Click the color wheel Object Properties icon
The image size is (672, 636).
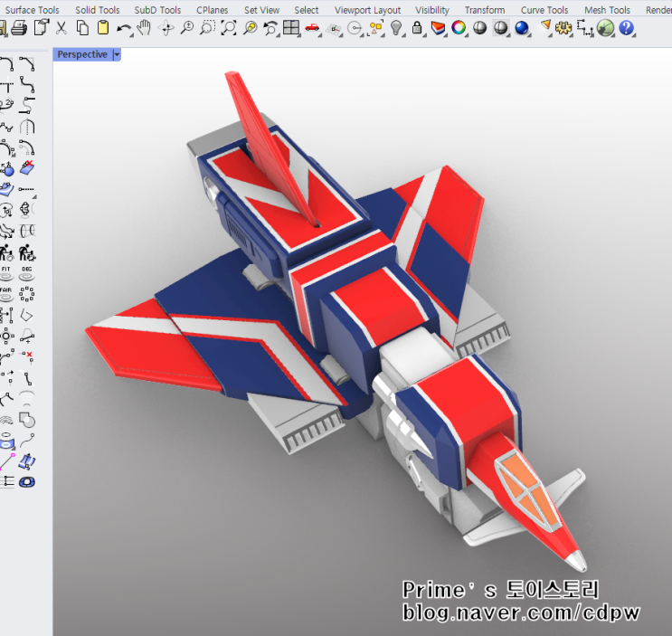(x=459, y=28)
